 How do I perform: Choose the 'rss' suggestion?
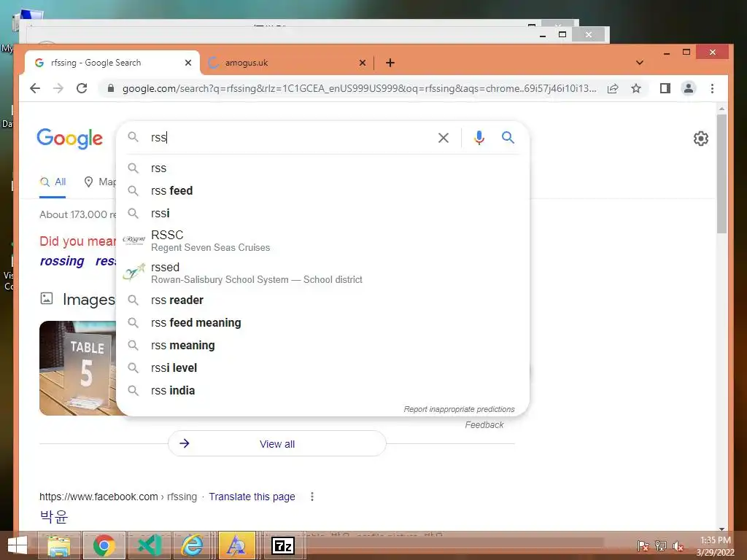(323, 168)
